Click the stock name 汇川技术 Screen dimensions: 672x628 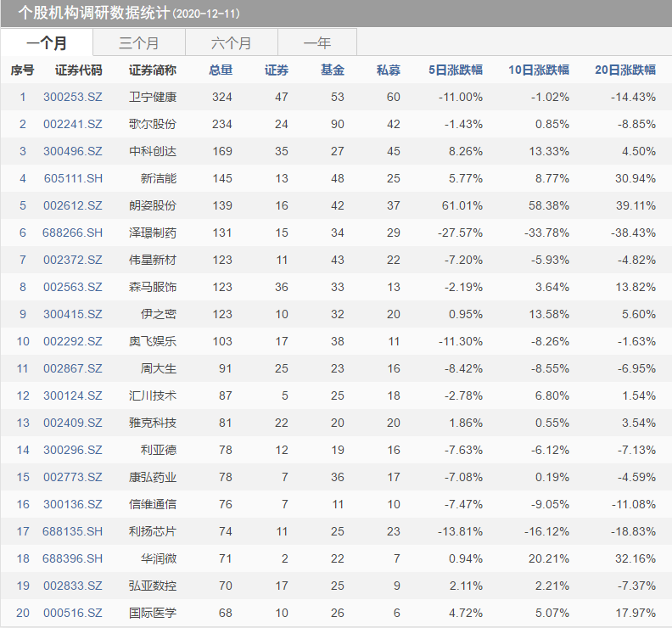tap(153, 395)
